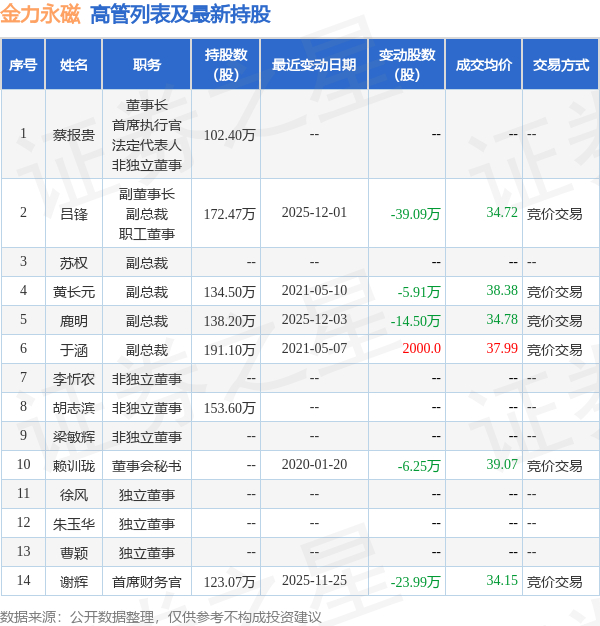Click the red average price 37.99

pyautogui.click(x=502, y=349)
